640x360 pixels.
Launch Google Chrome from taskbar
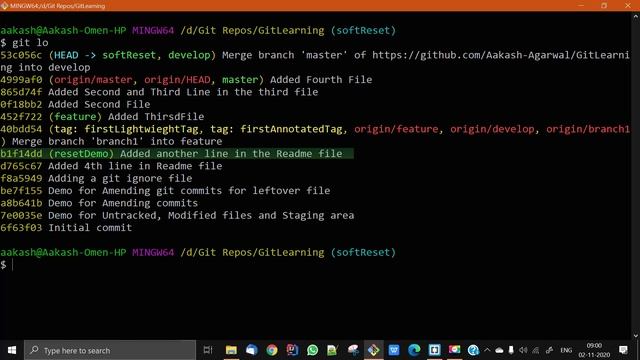pyautogui.click(x=272, y=350)
